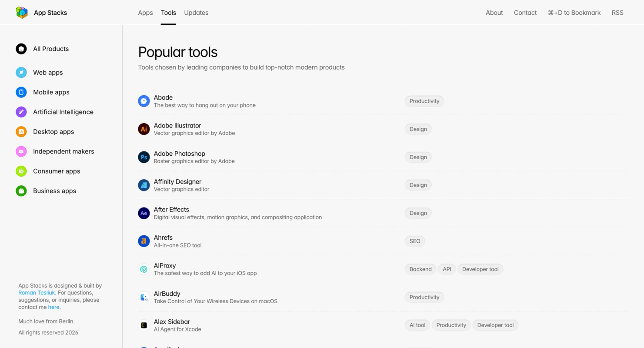This screenshot has height=348, width=644.
Task: Click the All Products sidebar icon
Action: [x=21, y=49]
